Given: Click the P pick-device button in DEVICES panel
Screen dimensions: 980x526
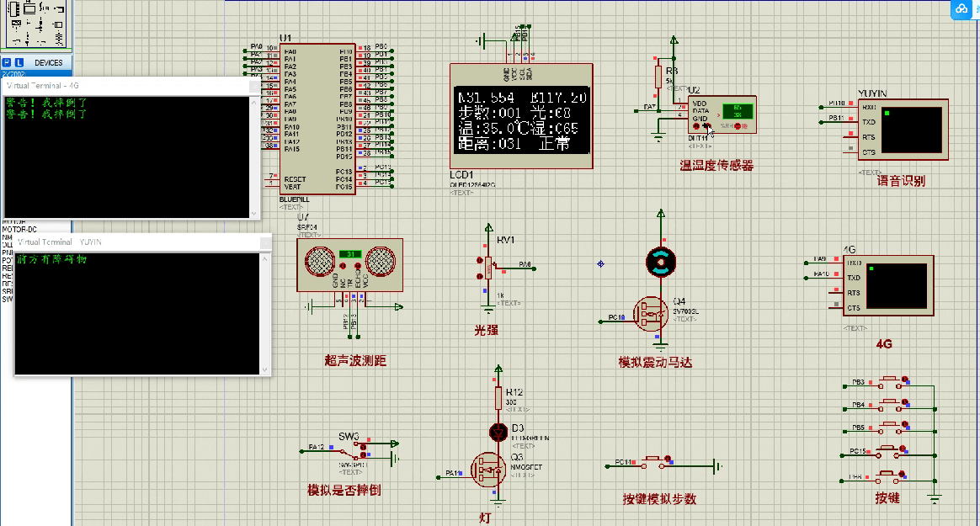Looking at the screenshot, I should click(x=6, y=62).
